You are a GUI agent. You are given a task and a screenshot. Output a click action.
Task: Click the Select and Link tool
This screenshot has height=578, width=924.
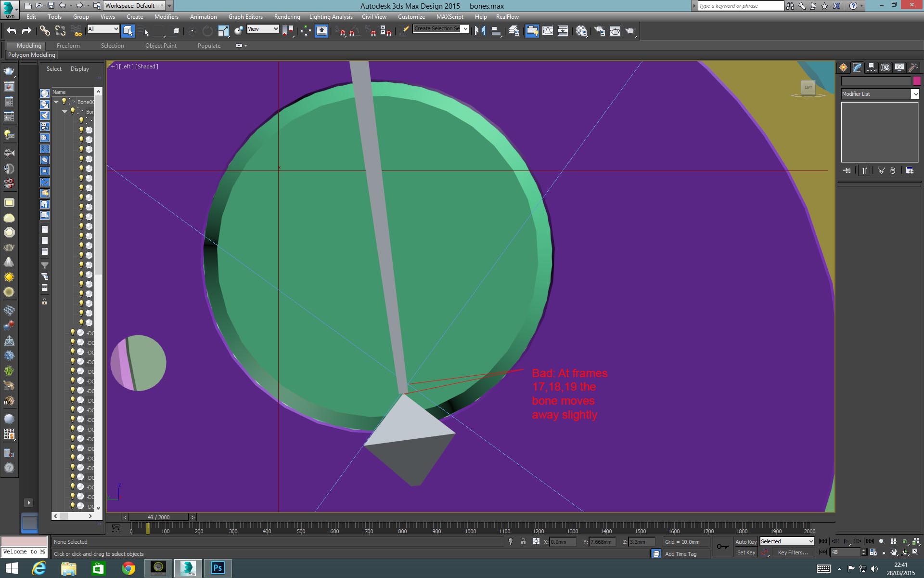click(x=44, y=31)
